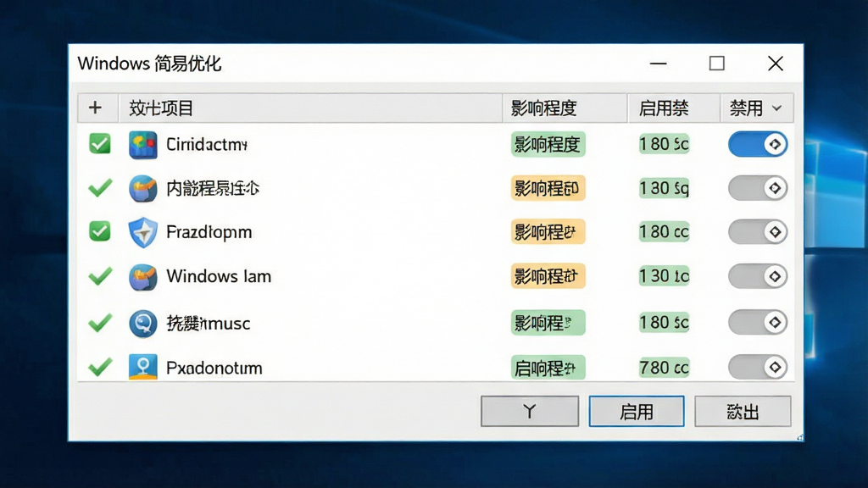Screen dimensions: 868x488
Task: Select the Windows lam entry name
Action: pos(219,276)
